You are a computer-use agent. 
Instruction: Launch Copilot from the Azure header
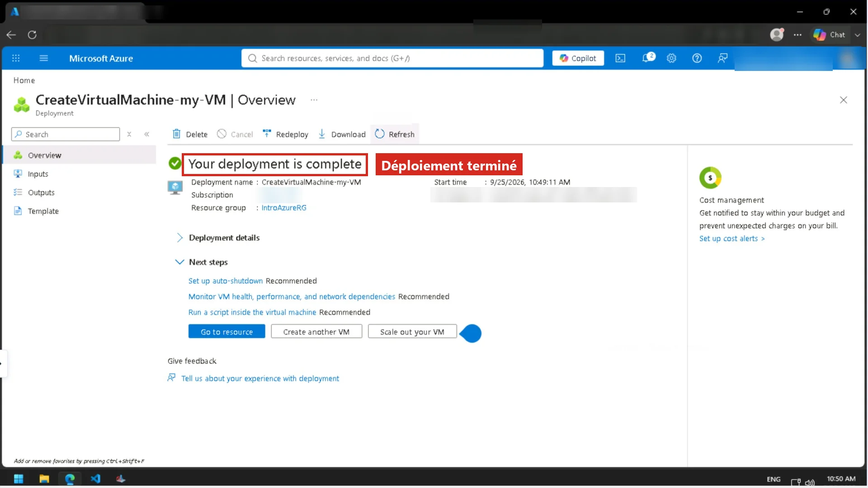578,58
